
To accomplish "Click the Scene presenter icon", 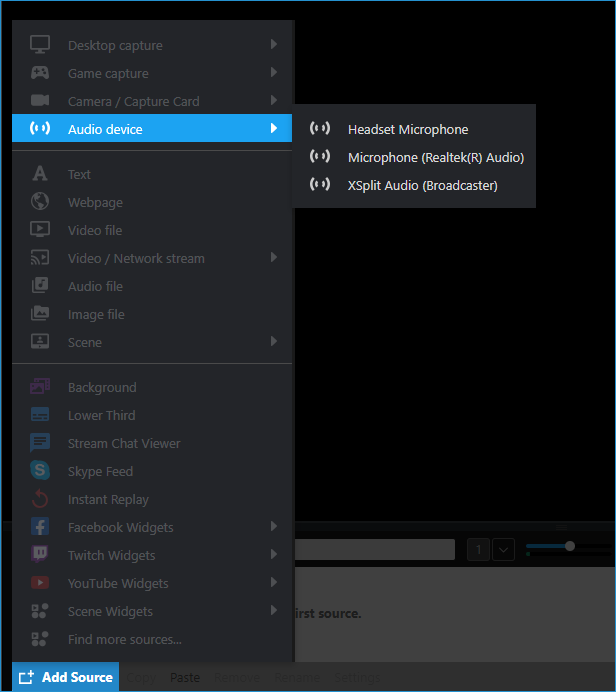I will point(40,341).
